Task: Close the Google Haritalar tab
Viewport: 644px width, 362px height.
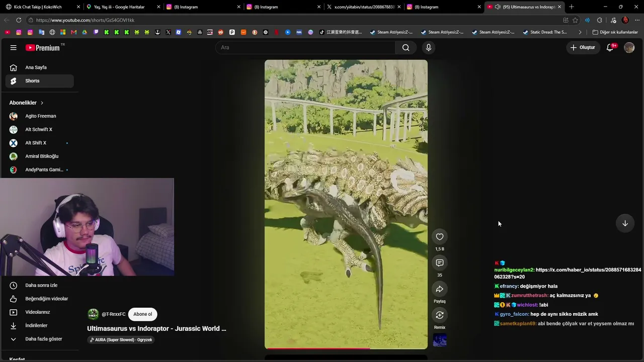Action: click(158, 7)
